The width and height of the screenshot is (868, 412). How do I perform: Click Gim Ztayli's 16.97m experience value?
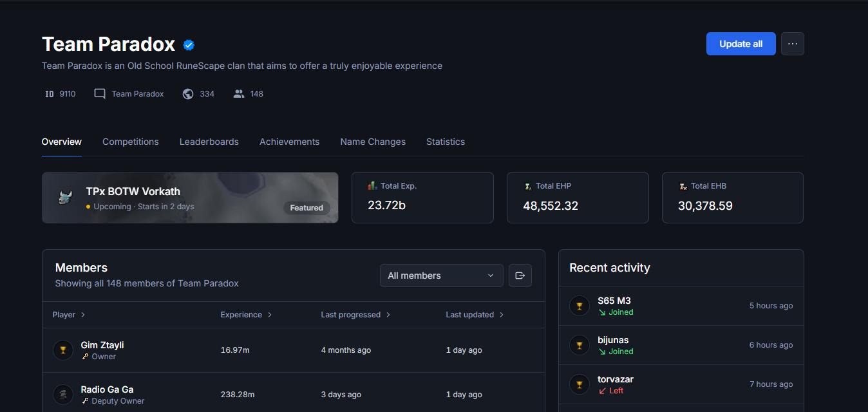pyautogui.click(x=235, y=350)
